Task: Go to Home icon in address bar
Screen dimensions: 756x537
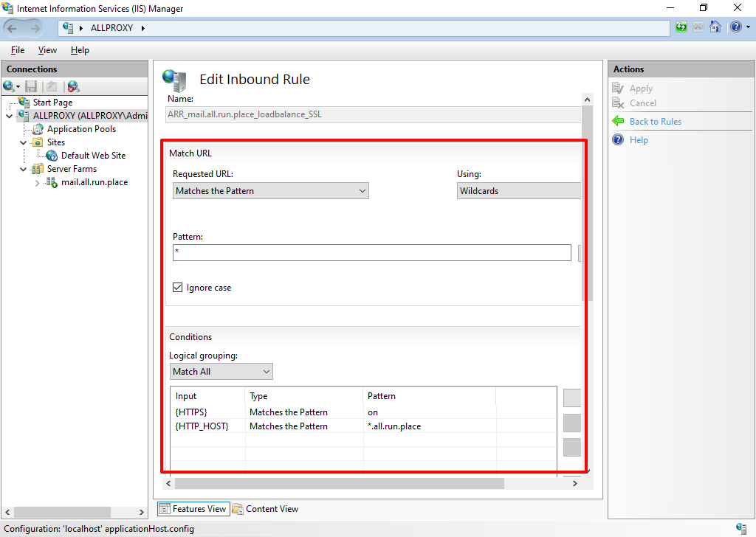Action: pyautogui.click(x=715, y=27)
